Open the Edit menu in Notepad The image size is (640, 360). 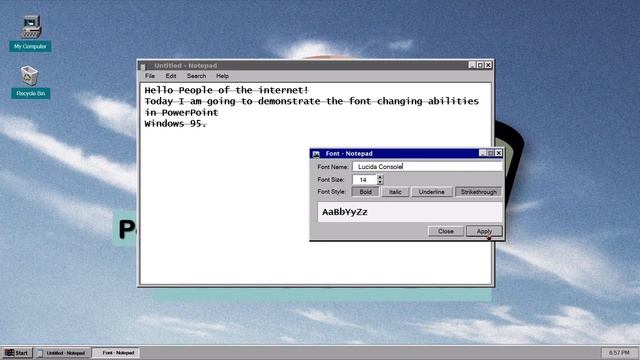pos(171,76)
